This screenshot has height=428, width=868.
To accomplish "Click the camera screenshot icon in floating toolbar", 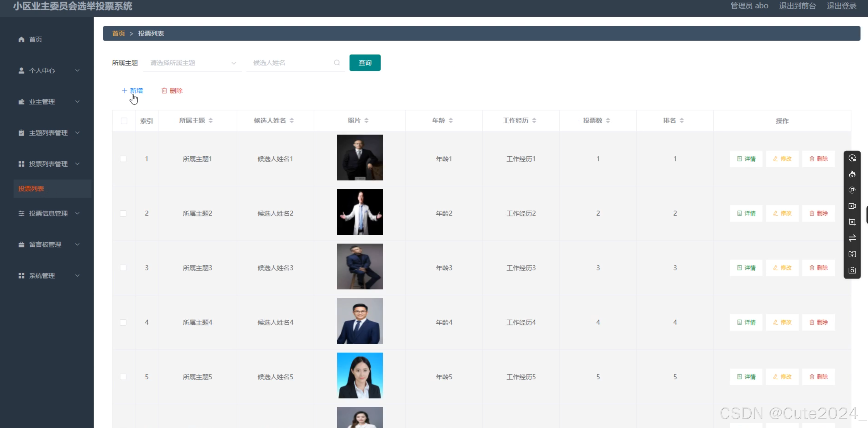I will pyautogui.click(x=852, y=270).
